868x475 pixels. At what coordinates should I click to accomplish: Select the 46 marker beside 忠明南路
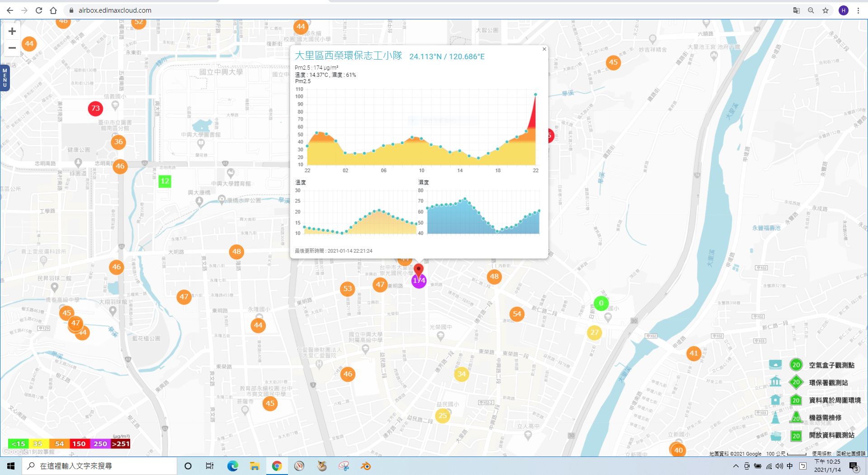tap(120, 166)
